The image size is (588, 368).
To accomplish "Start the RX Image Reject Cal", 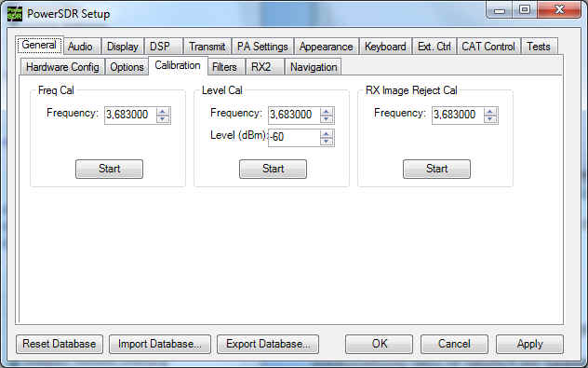I will 436,169.
